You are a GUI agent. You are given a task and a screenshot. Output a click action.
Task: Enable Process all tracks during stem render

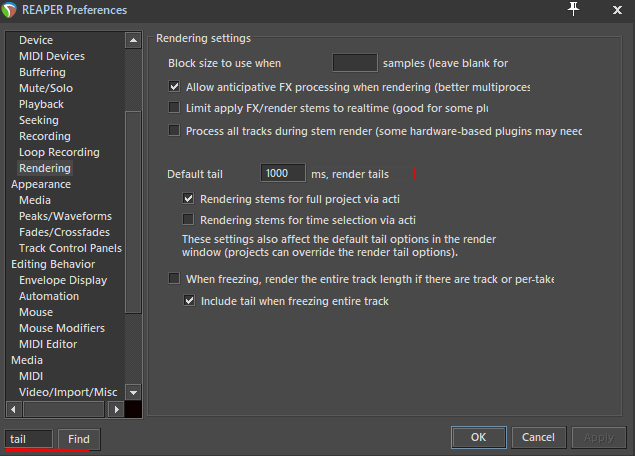174,130
